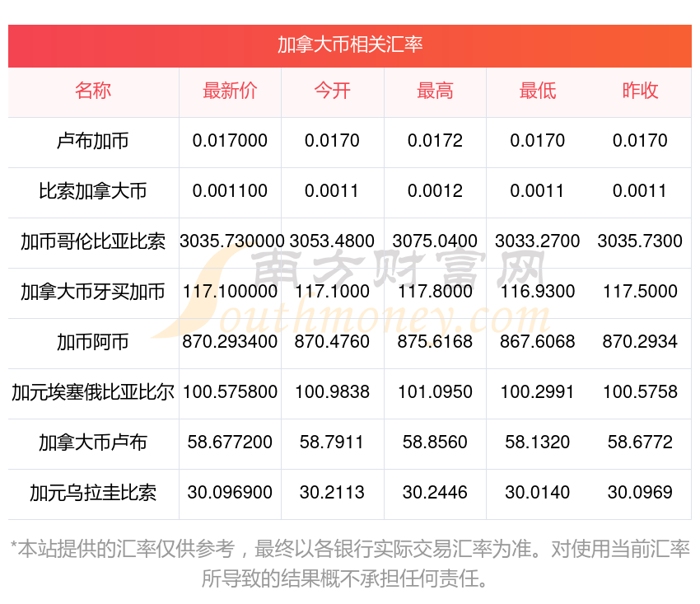Click the high value 875.6168
Viewport: 700px width, 604px height.
click(435, 342)
